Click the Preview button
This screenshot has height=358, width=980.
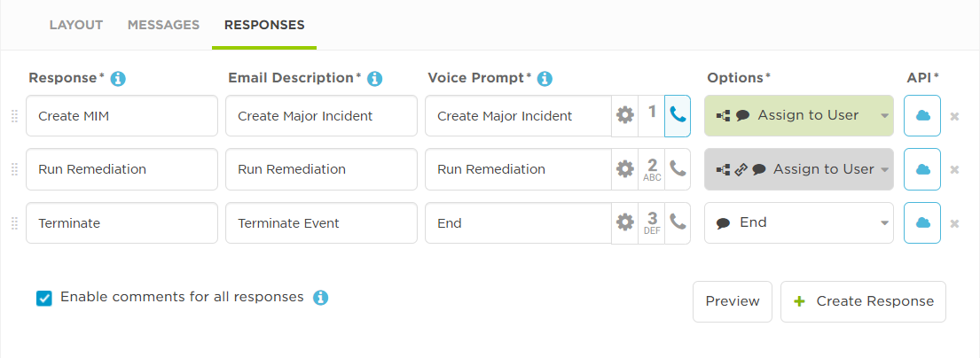tap(733, 301)
